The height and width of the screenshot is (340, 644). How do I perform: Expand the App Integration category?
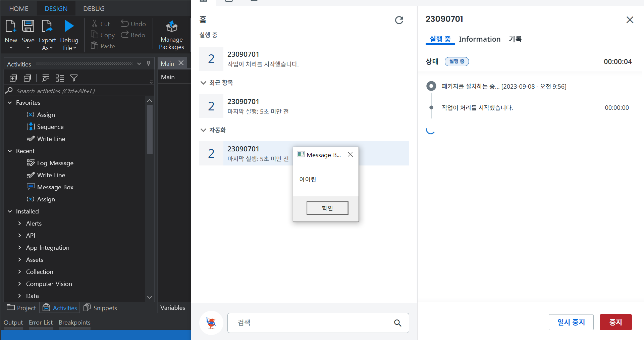tap(19, 248)
